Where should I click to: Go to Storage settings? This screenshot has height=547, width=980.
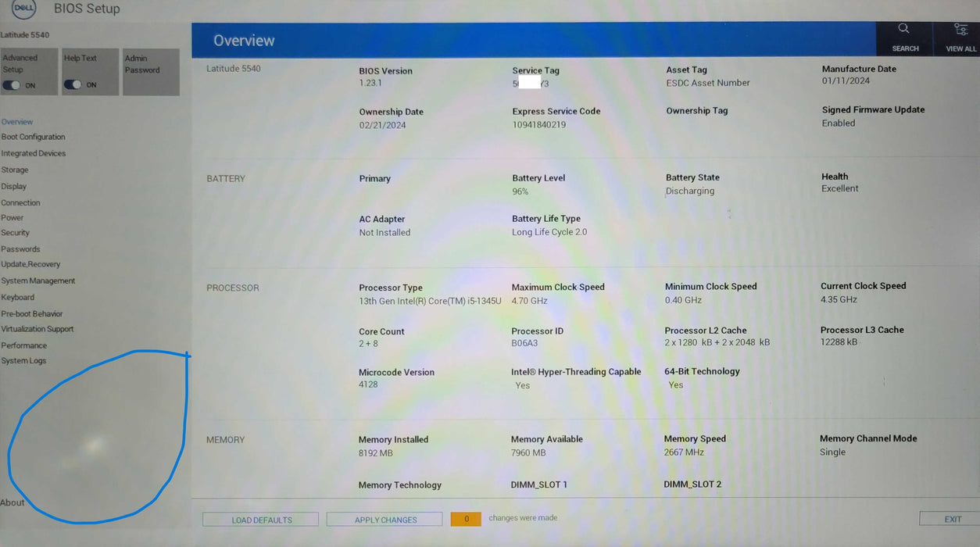click(15, 170)
